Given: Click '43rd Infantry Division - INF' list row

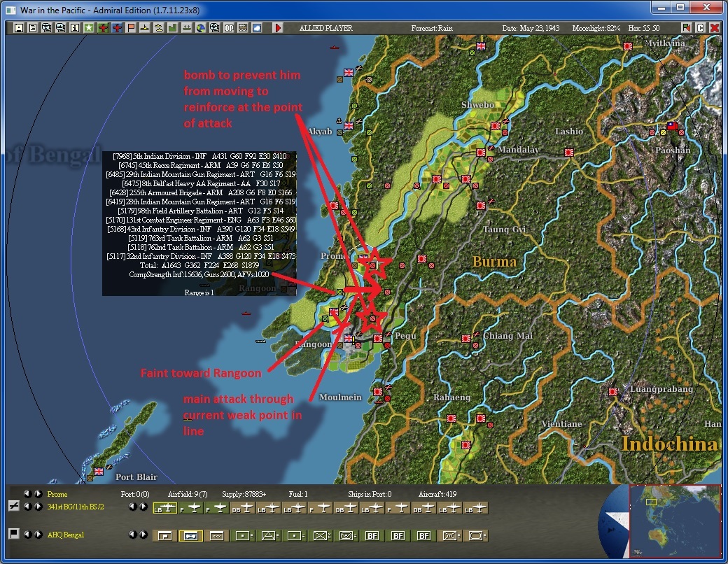Looking at the screenshot, I should click(201, 229).
